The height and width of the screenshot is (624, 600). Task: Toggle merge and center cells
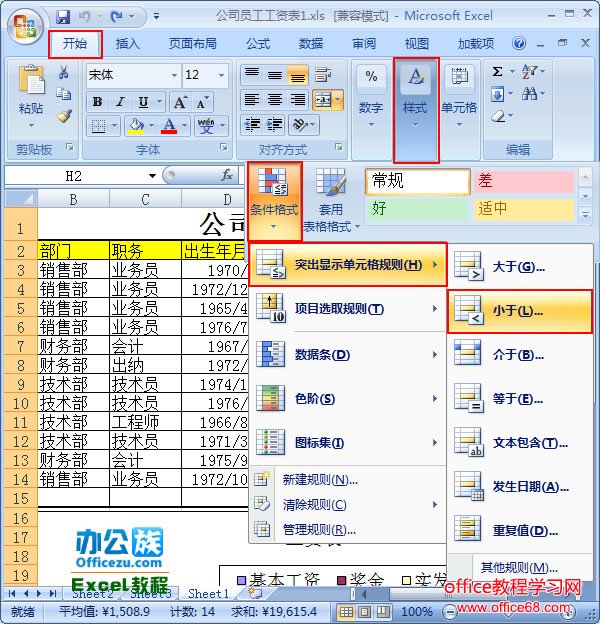(x=323, y=99)
